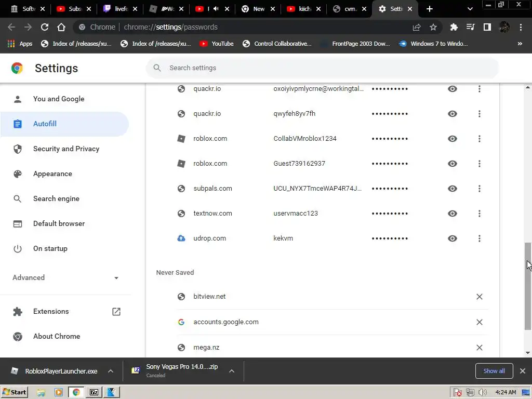
Task: Open On startup settings
Action: 64,249
